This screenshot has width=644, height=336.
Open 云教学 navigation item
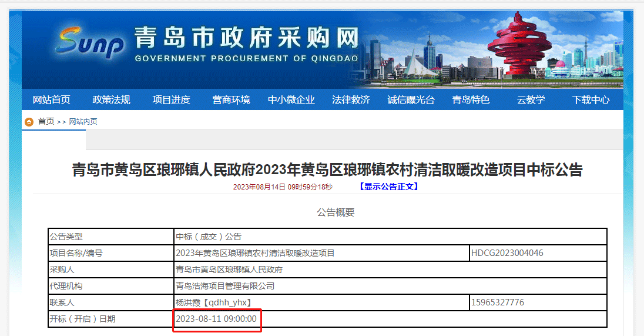click(x=531, y=99)
